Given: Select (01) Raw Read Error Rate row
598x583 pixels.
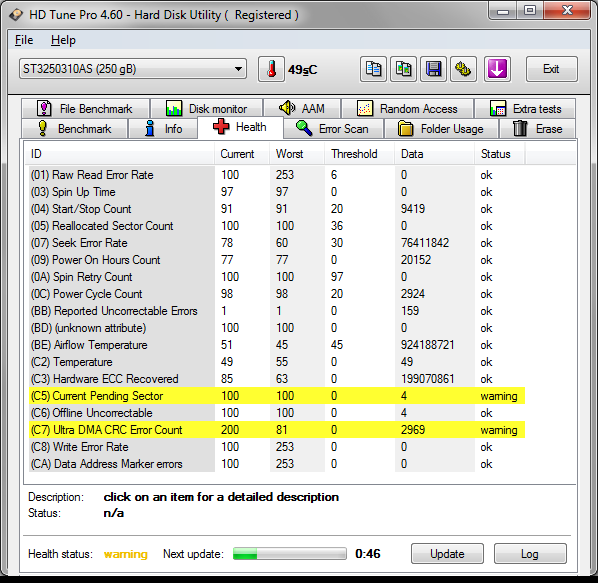Looking at the screenshot, I should pyautogui.click(x=276, y=175).
